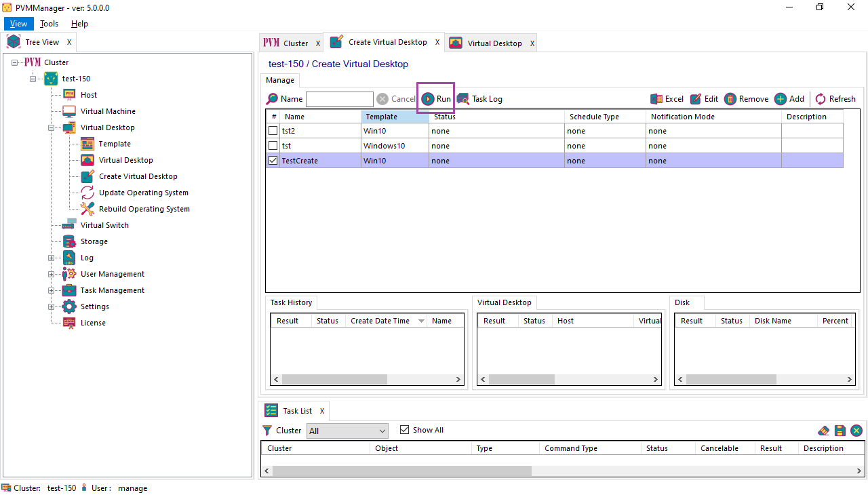
Task: Click the greyed Cancel button
Action: coord(396,99)
